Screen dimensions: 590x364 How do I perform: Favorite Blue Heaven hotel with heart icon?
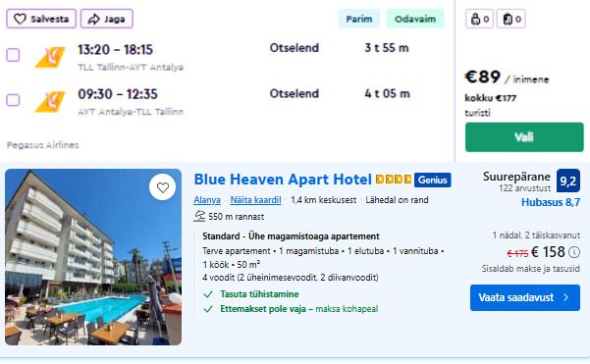(x=163, y=187)
